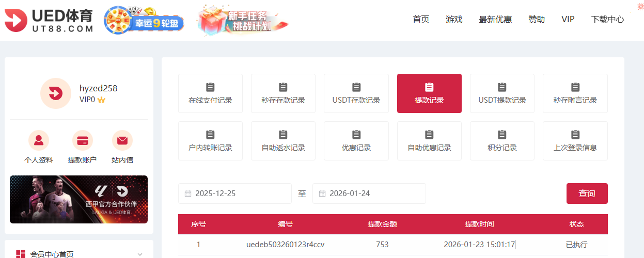
Task: Click the 查询 search button
Action: click(x=587, y=193)
